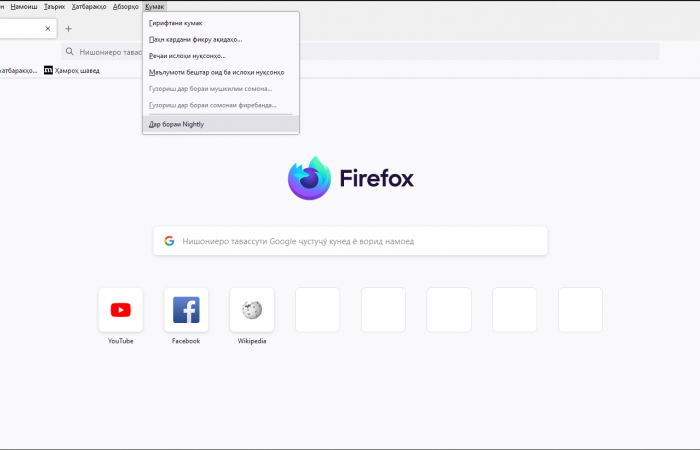Click the Google search box on the page
Image resolution: width=700 pixels, height=450 pixels.
pos(350,241)
